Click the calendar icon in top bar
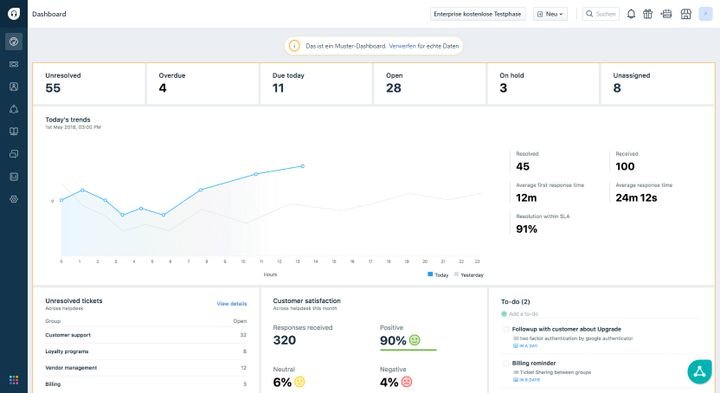This screenshot has width=720, height=393. (x=666, y=14)
